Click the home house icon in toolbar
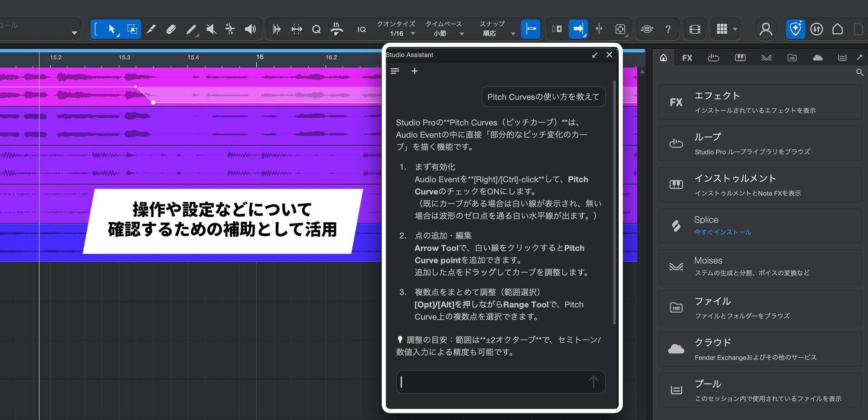 click(838, 29)
